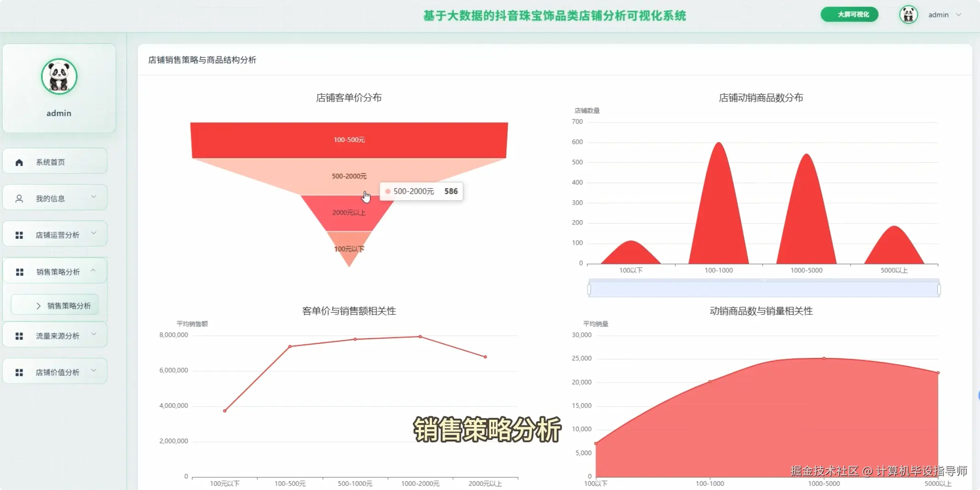980x490 pixels.
Task: Click the grid icon beside 销售策略分析 menu
Action: (x=20, y=272)
